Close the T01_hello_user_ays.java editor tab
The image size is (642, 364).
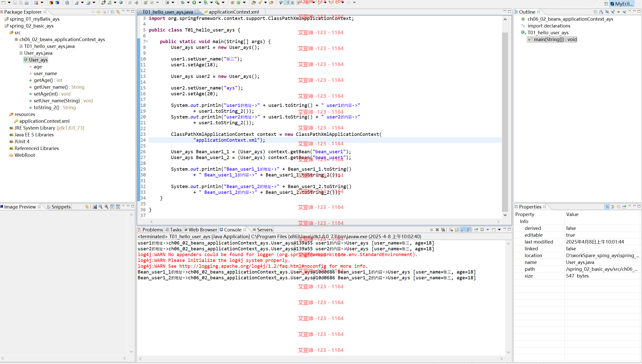tap(196, 12)
